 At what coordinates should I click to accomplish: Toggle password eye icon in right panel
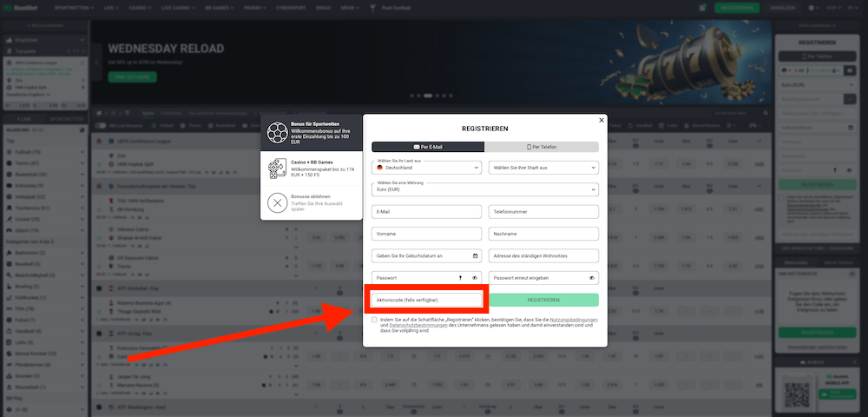point(850,170)
